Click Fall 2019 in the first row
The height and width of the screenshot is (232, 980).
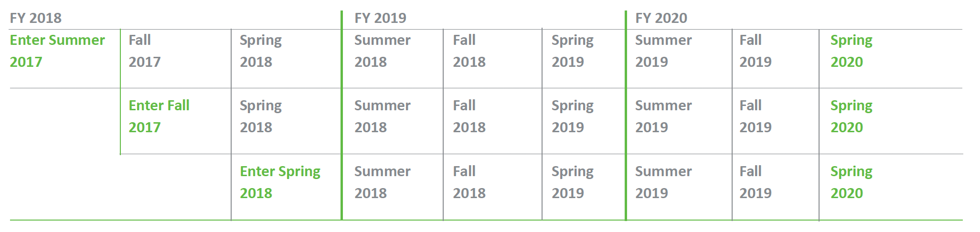[x=756, y=51]
